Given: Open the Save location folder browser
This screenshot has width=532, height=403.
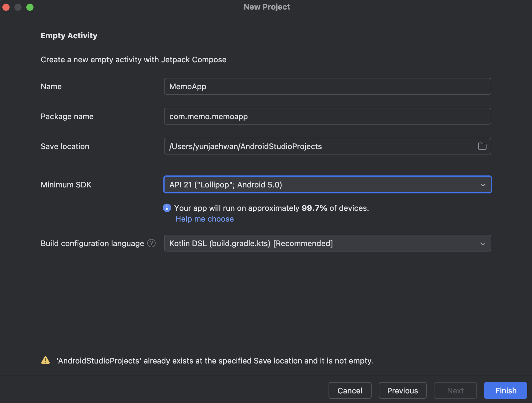Looking at the screenshot, I should click(x=482, y=146).
